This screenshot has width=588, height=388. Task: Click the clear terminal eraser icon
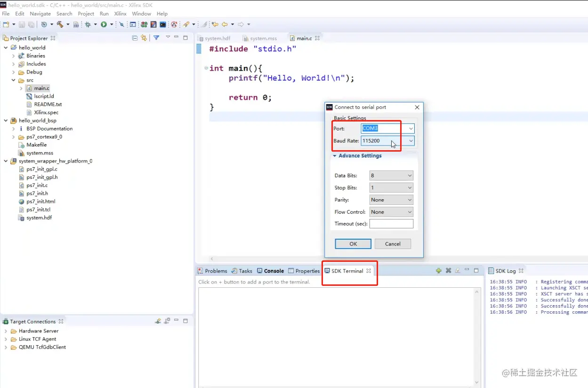[457, 271]
